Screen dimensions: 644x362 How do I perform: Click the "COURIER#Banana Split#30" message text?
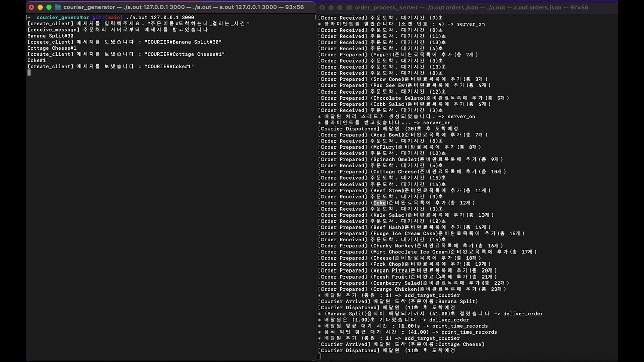(183, 42)
